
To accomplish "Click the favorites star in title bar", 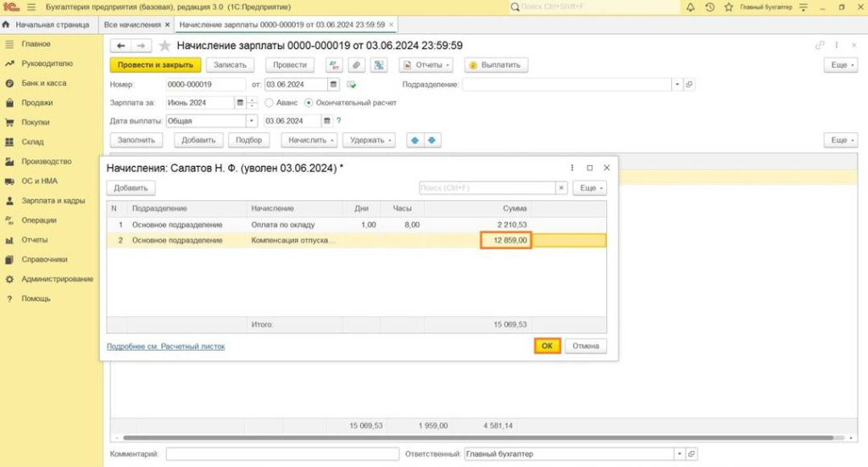I will [x=727, y=7].
